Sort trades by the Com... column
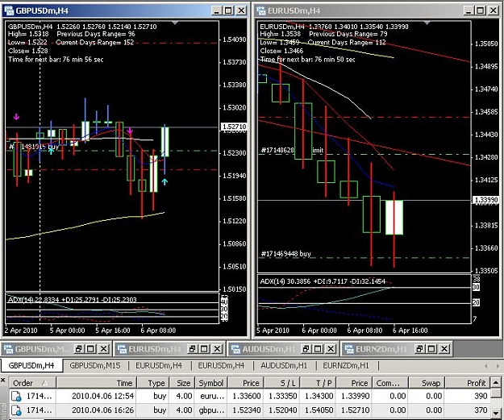Viewport: 504px width, 420px height. pos(390,383)
